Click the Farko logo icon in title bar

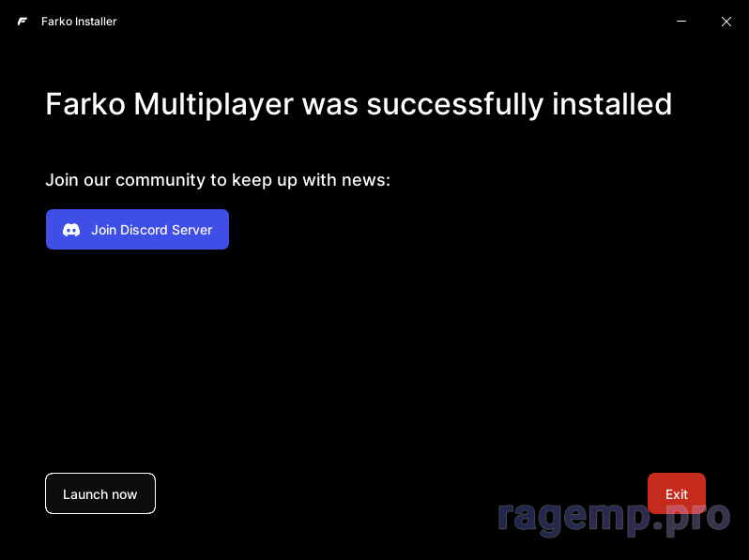pyautogui.click(x=23, y=22)
